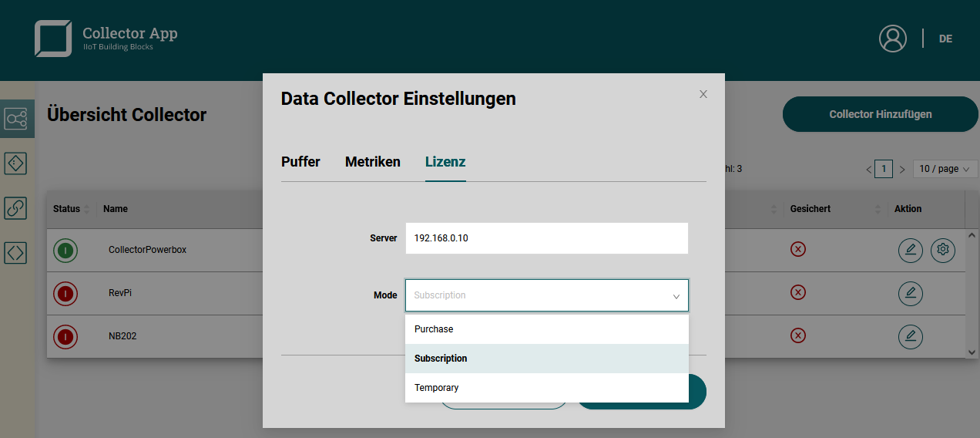Screen dimensions: 980x438
Task: Click the Collector App logo icon
Action: click(52, 39)
